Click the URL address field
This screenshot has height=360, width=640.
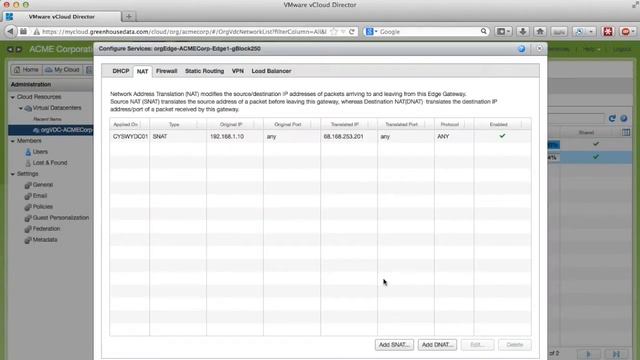point(184,31)
